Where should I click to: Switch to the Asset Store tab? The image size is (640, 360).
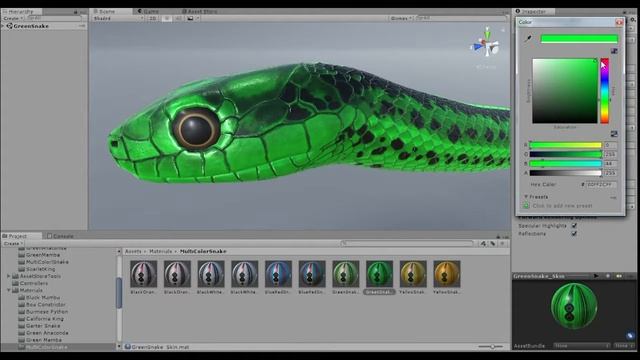[x=199, y=11]
